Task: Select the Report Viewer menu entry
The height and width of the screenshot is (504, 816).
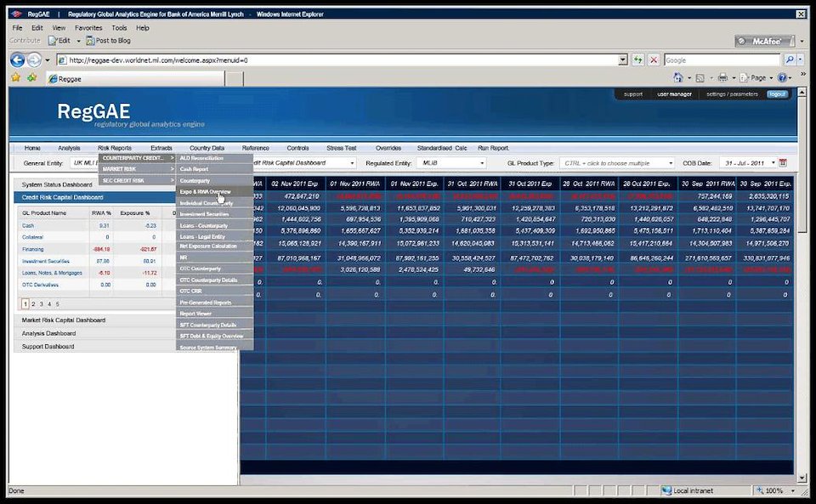Action: click(214, 314)
